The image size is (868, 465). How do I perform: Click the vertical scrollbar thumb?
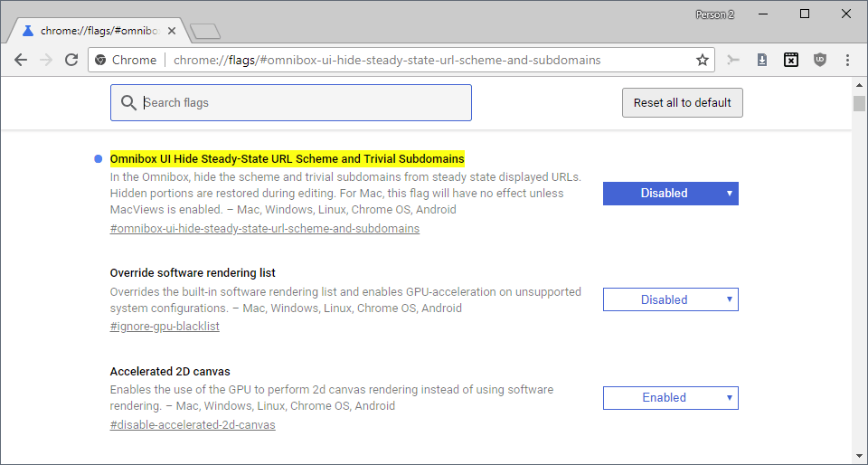pos(859,103)
